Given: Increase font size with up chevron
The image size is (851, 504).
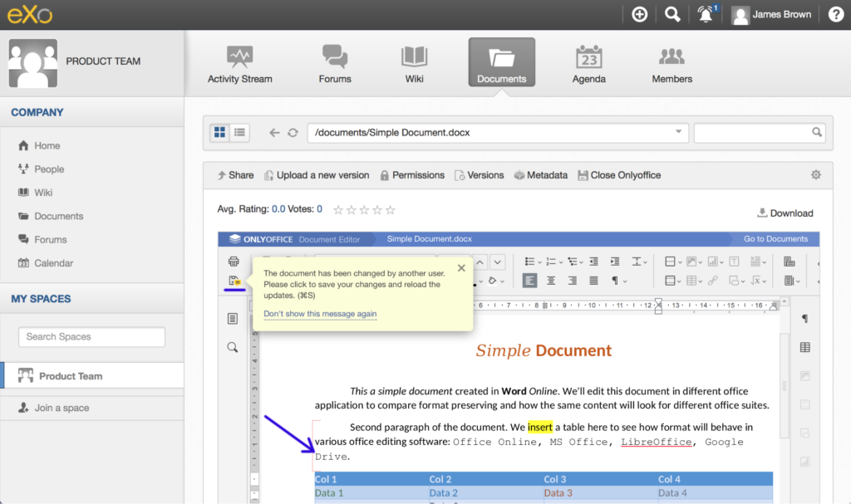Looking at the screenshot, I should click(480, 262).
